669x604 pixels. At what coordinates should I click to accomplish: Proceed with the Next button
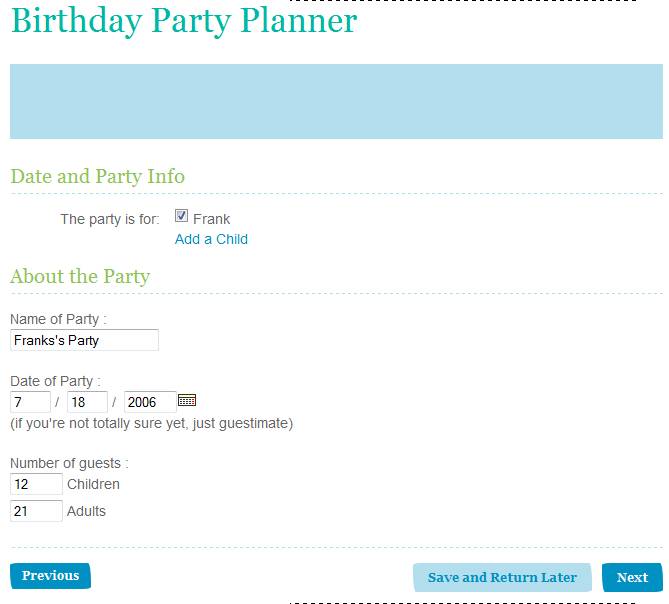click(632, 577)
